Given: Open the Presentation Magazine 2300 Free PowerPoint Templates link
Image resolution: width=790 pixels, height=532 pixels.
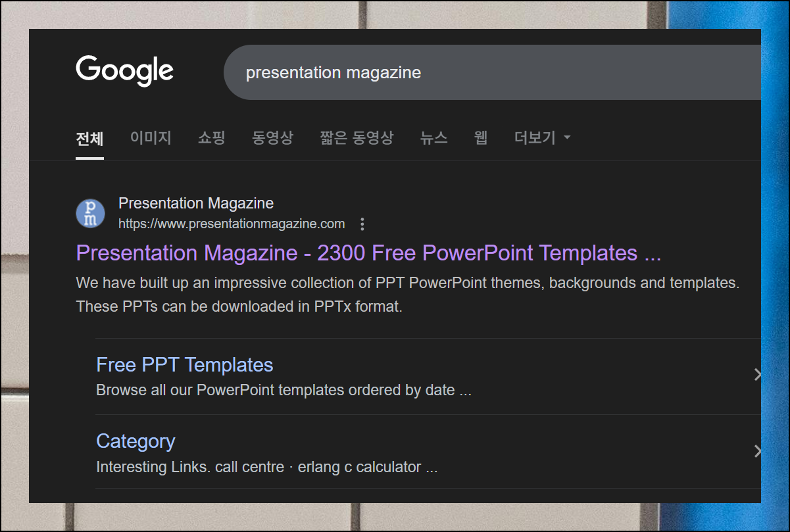Looking at the screenshot, I should pyautogui.click(x=368, y=253).
